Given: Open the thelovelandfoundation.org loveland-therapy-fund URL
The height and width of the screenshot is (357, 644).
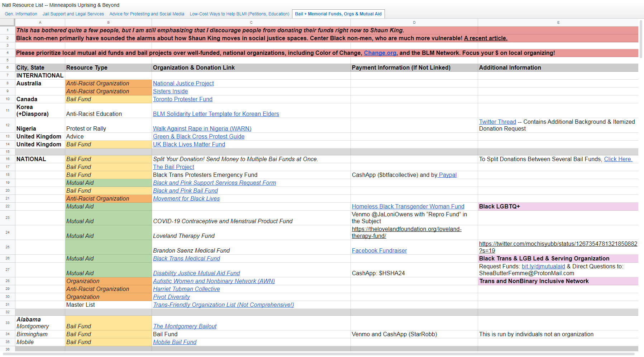Looking at the screenshot, I should (x=407, y=232).
